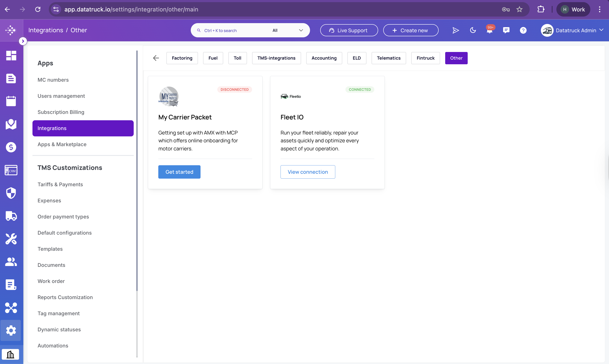
Task: Open the chat messages icon in header
Action: click(506, 30)
